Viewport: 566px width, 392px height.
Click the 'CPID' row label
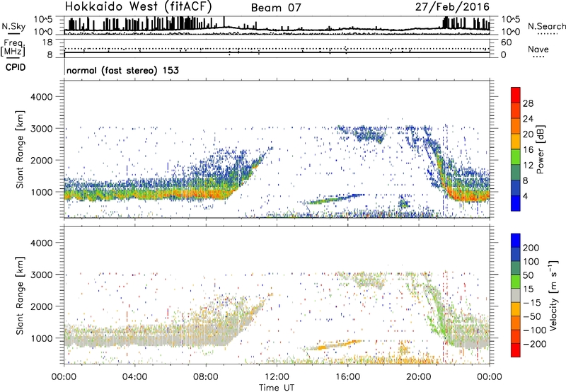(x=16, y=67)
